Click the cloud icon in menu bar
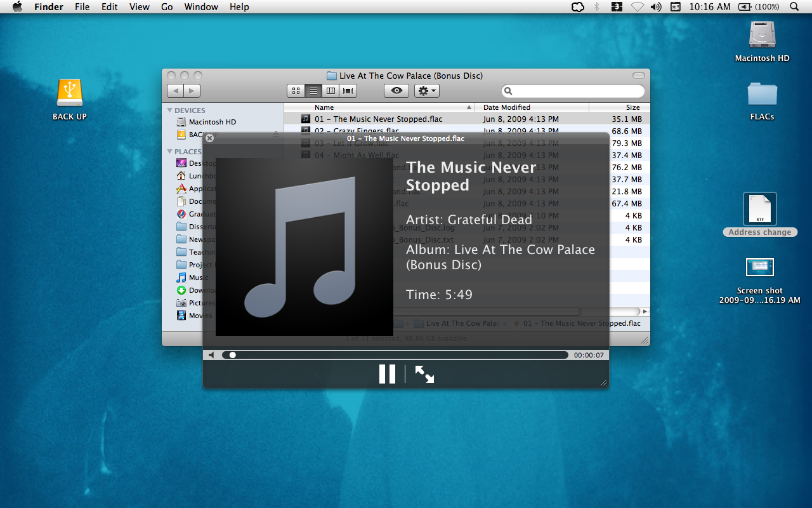Viewport: 812px width, 508px height. [577, 7]
